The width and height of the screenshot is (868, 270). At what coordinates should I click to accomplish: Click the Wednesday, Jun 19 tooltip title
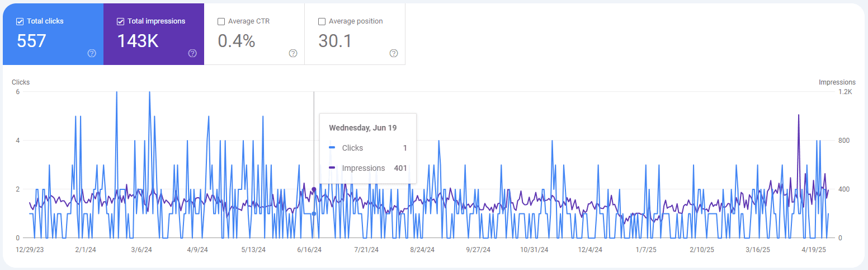[x=362, y=128]
